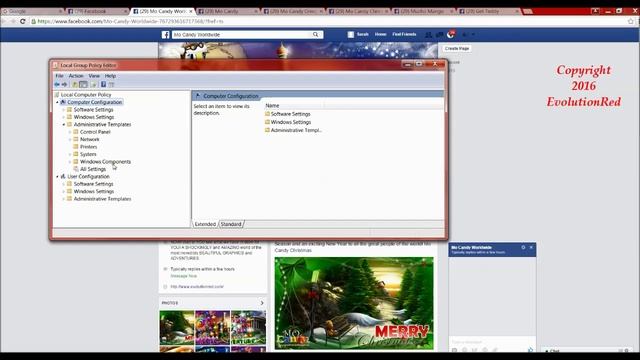Click the Forward arrow in Group Policy toolbar

(64, 84)
